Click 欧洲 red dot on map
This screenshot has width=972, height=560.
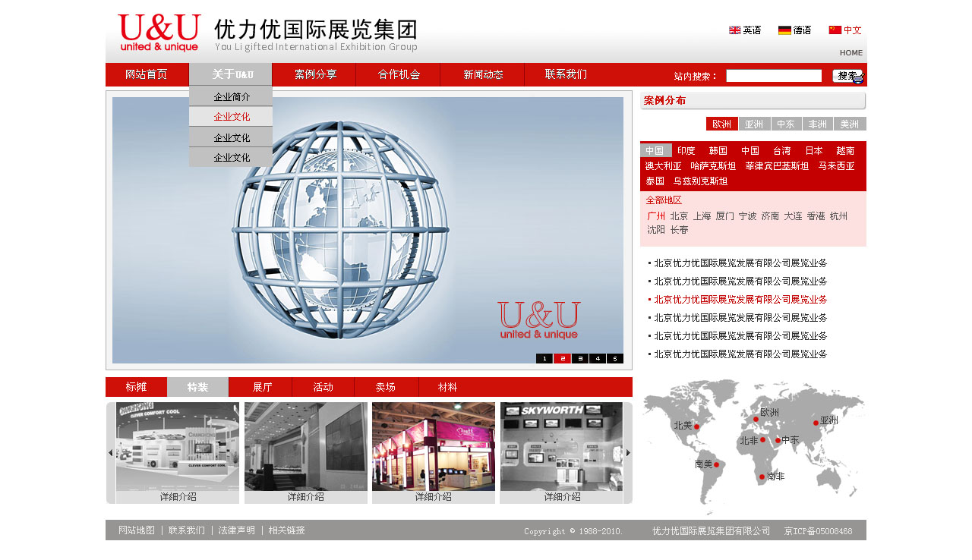pos(756,419)
